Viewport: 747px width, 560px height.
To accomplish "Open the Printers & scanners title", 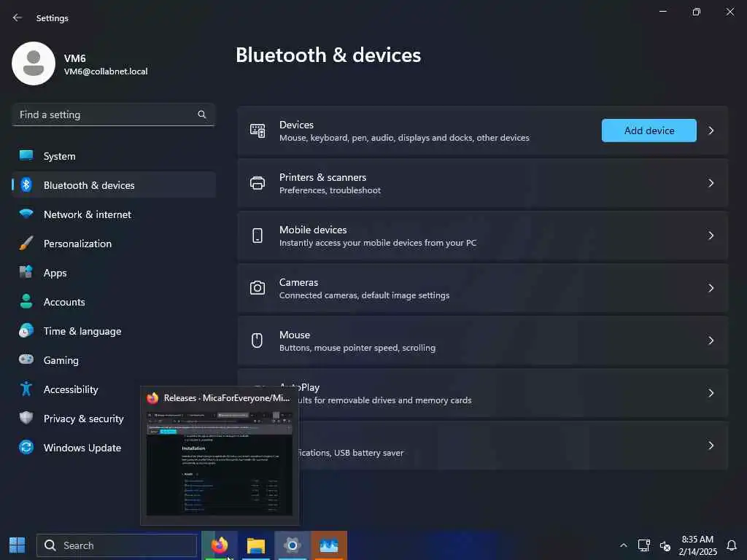I will coord(322,177).
